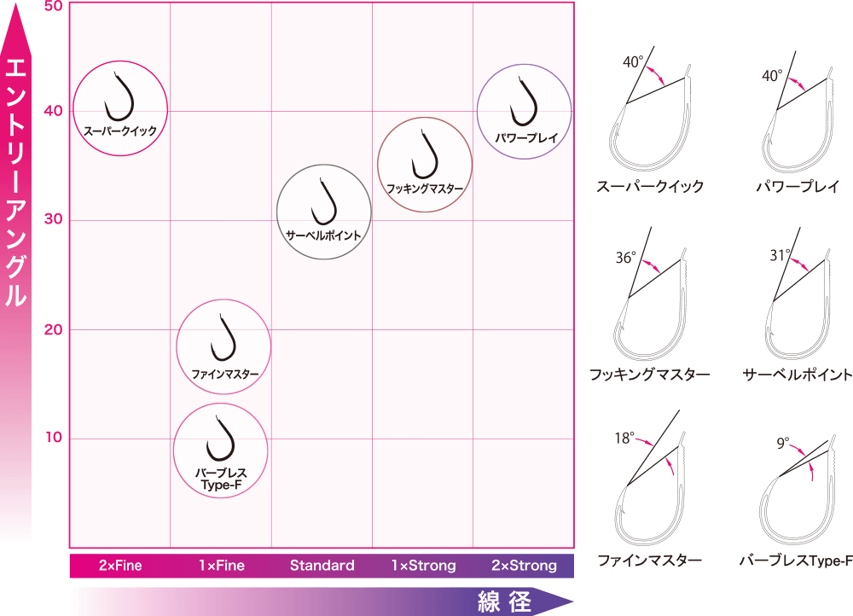Click the 18° angle label
The width and height of the screenshot is (853, 616).
coord(624,438)
